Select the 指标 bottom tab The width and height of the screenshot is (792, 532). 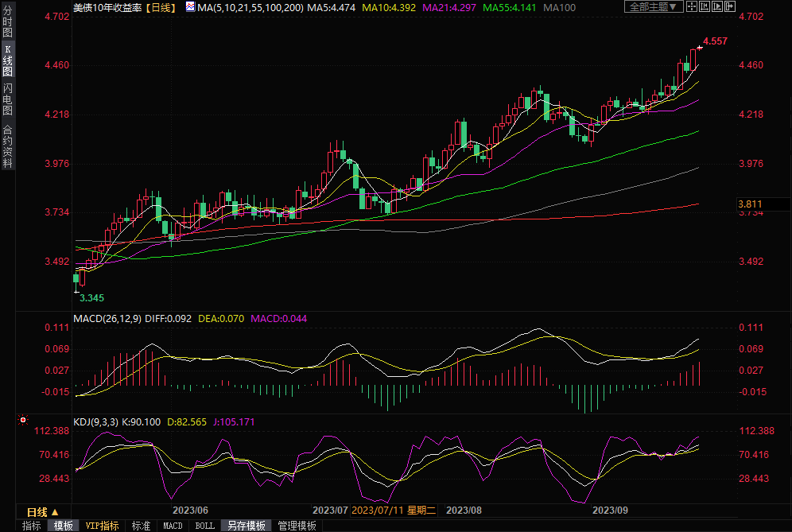[x=32, y=526]
